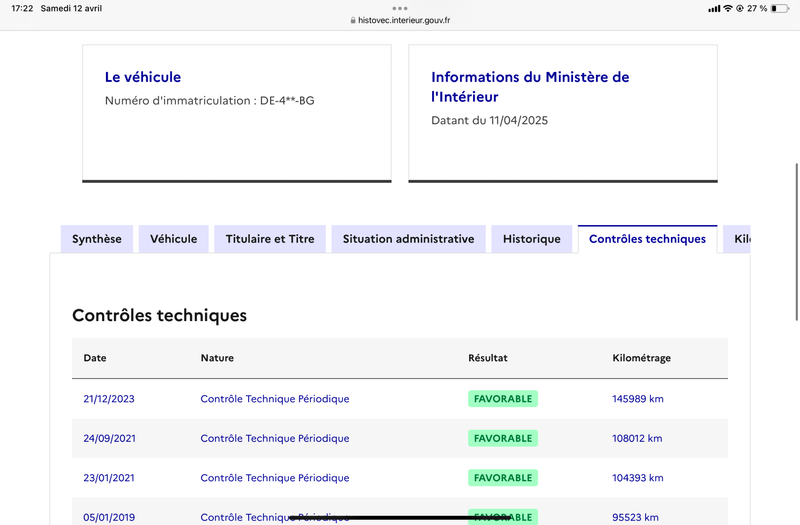Click the immatriculation number DE-4**-BG
800x525 pixels.
pos(287,101)
